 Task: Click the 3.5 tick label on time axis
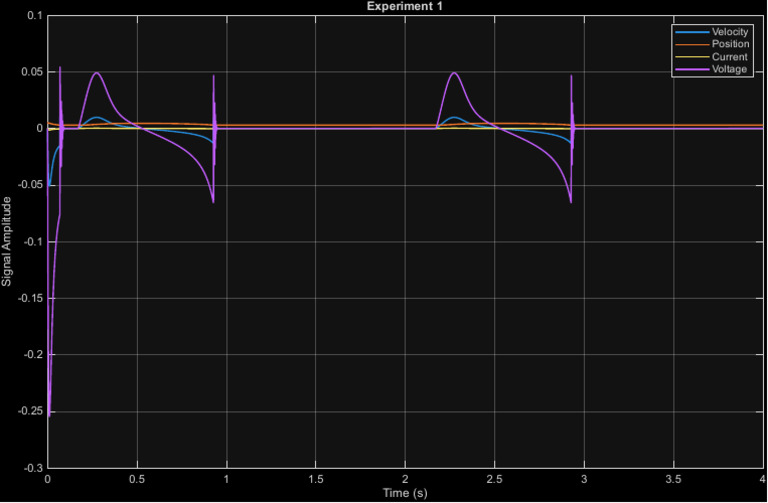[673, 479]
